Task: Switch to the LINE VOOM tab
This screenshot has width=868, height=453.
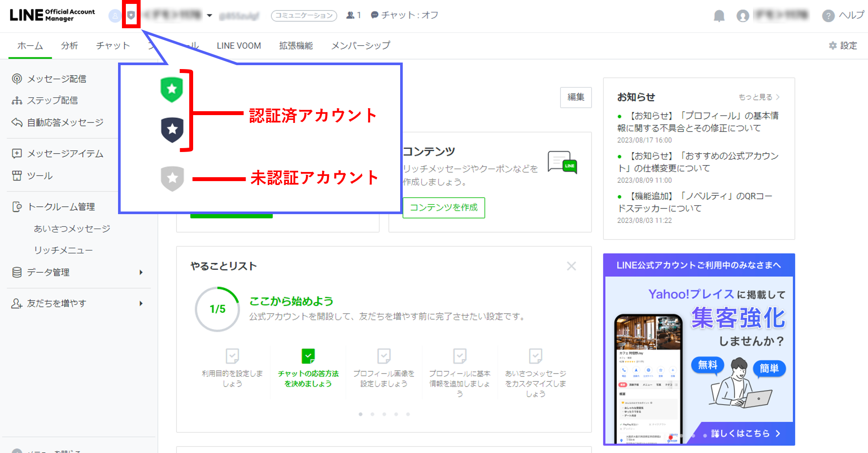Action: (x=239, y=46)
